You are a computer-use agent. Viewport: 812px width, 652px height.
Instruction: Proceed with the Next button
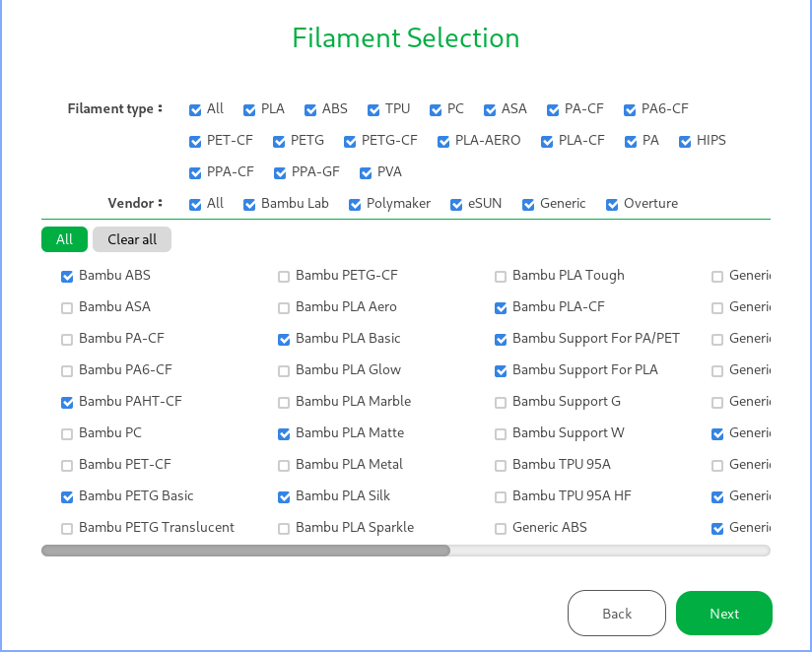coord(724,614)
